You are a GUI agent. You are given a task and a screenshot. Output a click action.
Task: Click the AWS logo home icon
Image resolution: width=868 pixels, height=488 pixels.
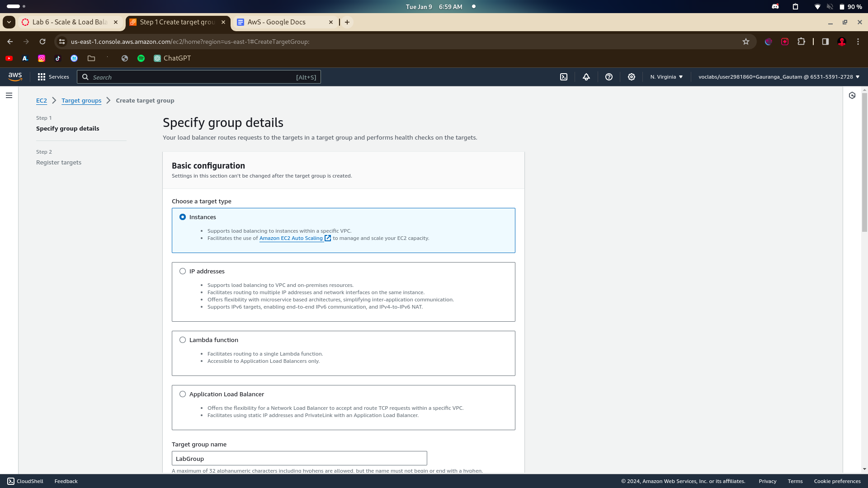pyautogui.click(x=15, y=77)
